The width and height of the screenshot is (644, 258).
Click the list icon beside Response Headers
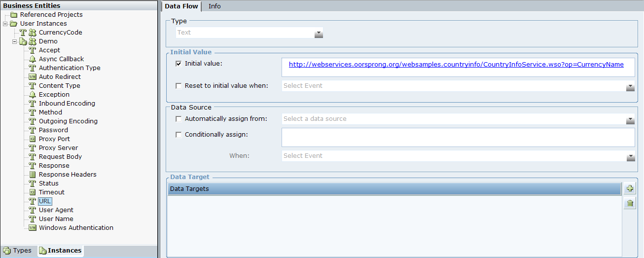pos(33,175)
